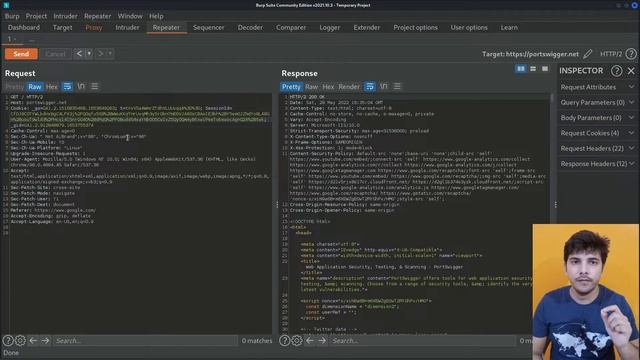Open the Project menu
Image resolution: width=640 pixels, height=360 pixels.
[36, 16]
